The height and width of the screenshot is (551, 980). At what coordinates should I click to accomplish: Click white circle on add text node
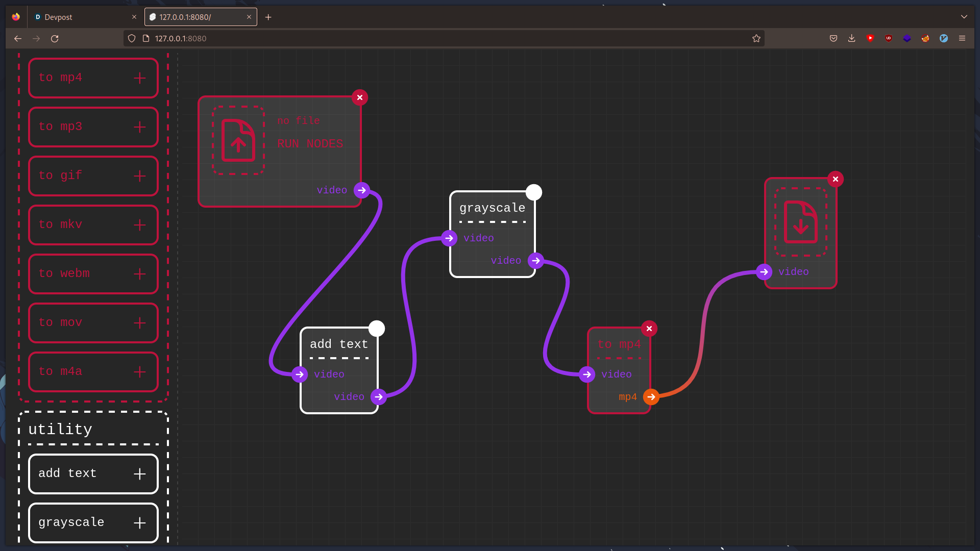coord(377,329)
